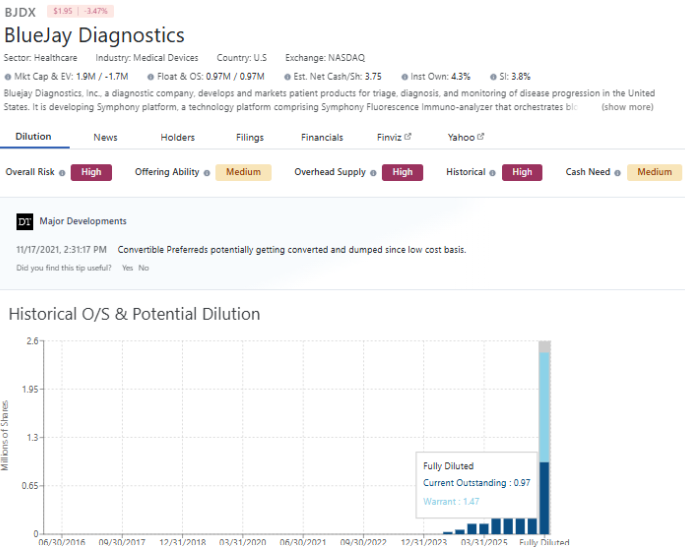
Task: Click the info icon beside SI
Action: [x=493, y=77]
